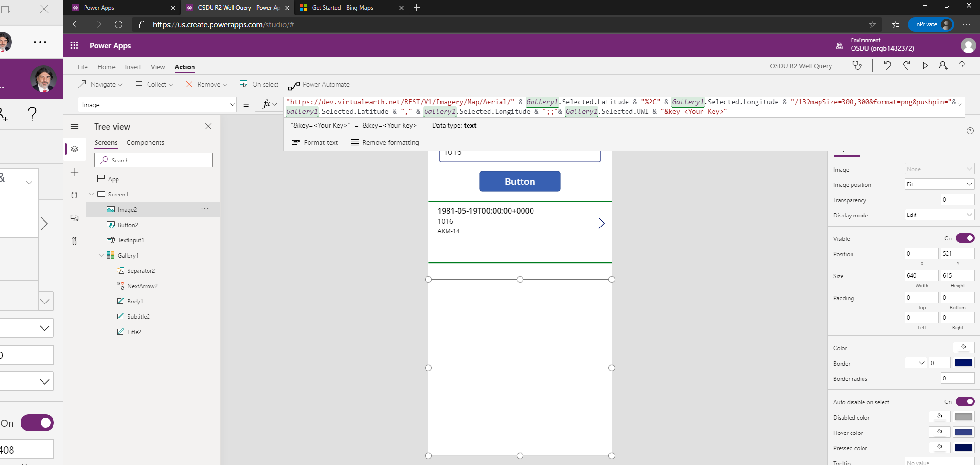This screenshot has width=980, height=465.
Task: Switch to Components tab in Tree view
Action: coord(145,142)
